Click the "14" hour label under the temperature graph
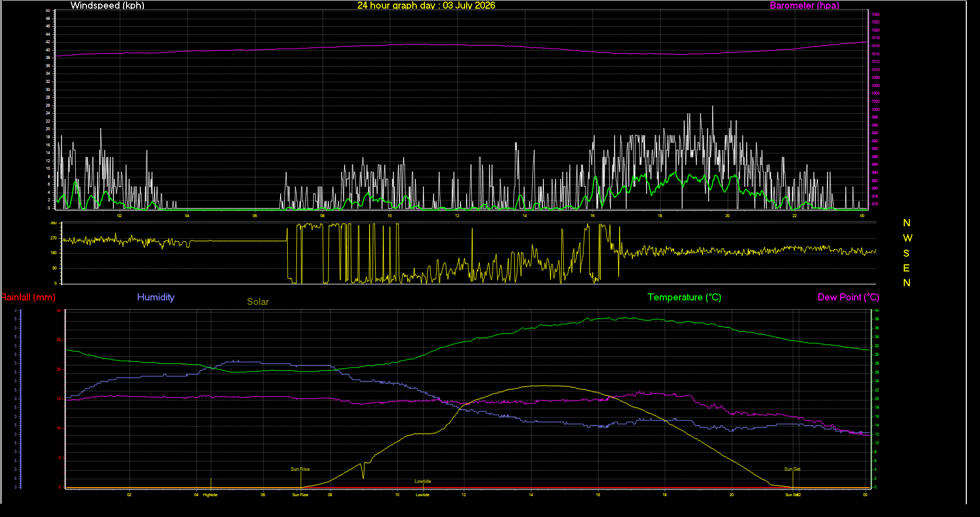 tap(531, 495)
